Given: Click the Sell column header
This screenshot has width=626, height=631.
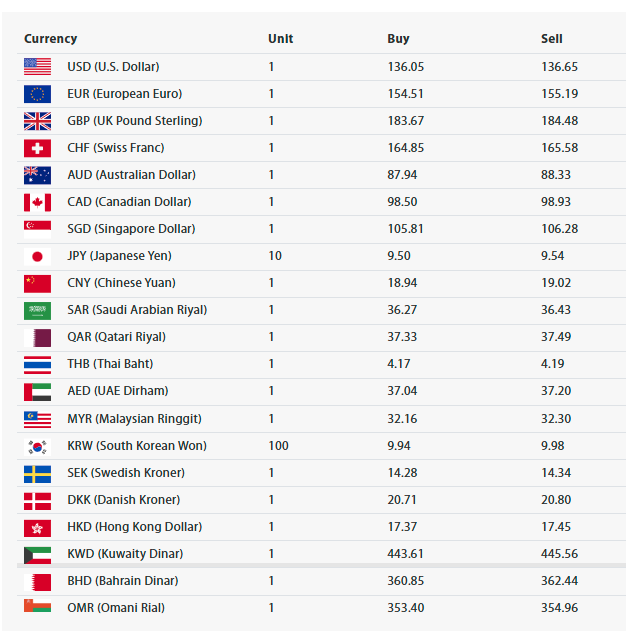Looking at the screenshot, I should (x=552, y=39).
